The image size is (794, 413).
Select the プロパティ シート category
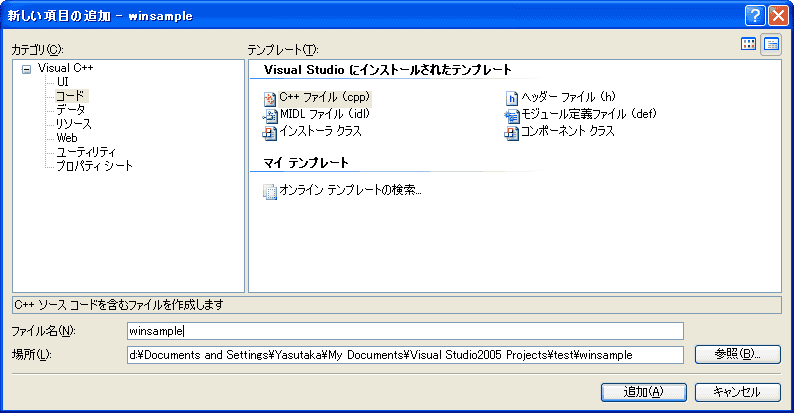pyautogui.click(x=94, y=166)
